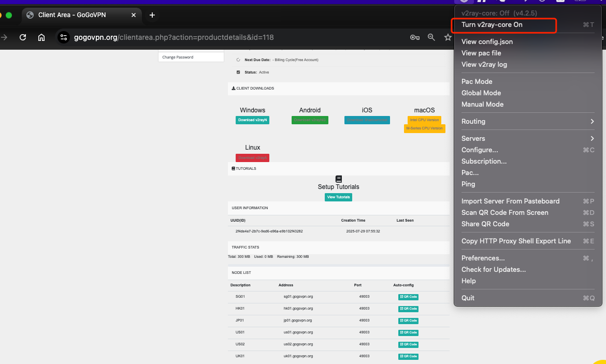The height and width of the screenshot is (364, 606).
Task: Choose View v2ray log
Action: (528, 64)
